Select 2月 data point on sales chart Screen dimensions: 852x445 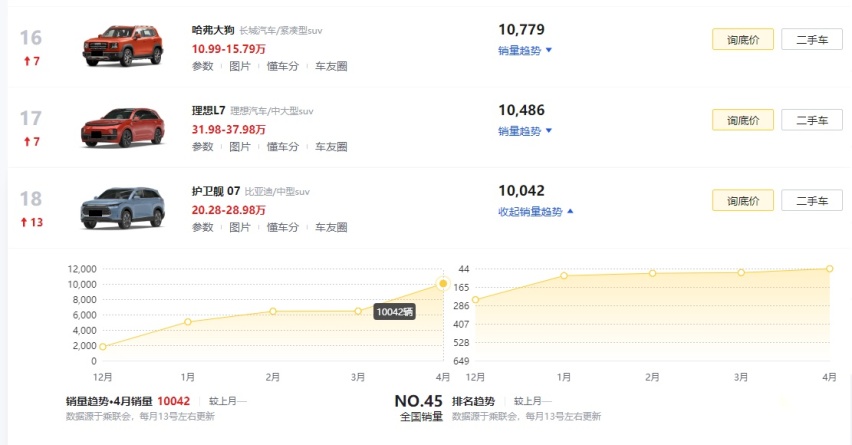click(x=273, y=311)
